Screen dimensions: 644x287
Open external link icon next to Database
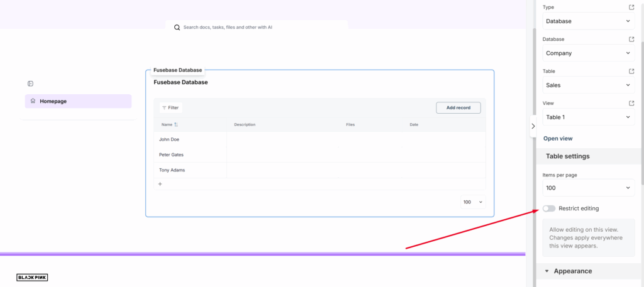point(631,39)
